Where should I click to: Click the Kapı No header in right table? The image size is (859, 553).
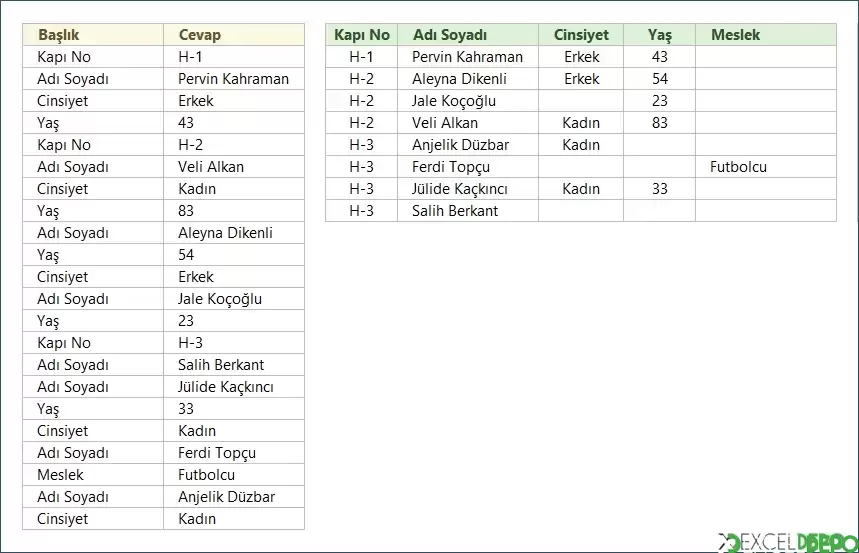[x=362, y=35]
